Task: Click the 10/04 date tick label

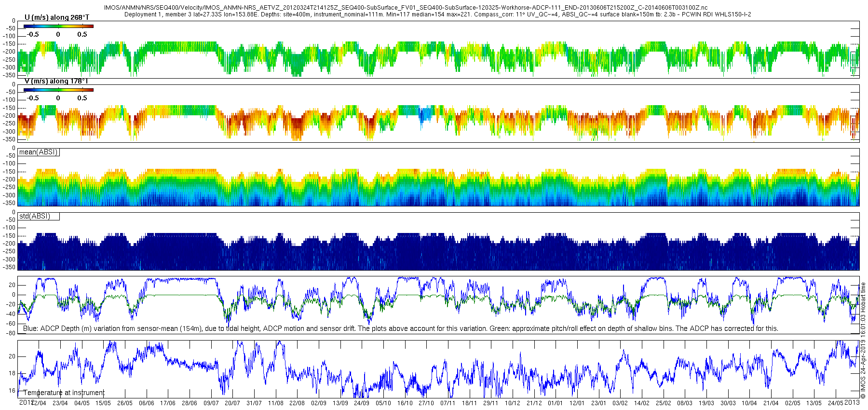Action: click(749, 403)
